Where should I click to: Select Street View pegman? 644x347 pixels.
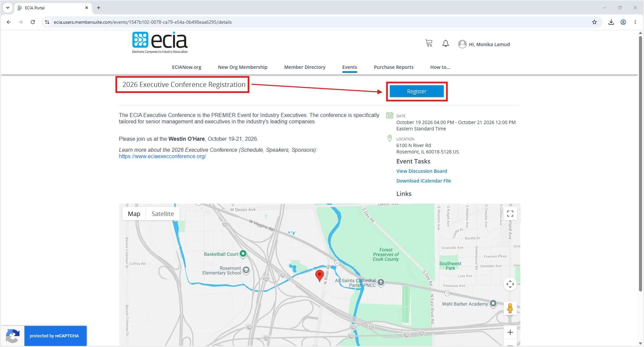510,308
